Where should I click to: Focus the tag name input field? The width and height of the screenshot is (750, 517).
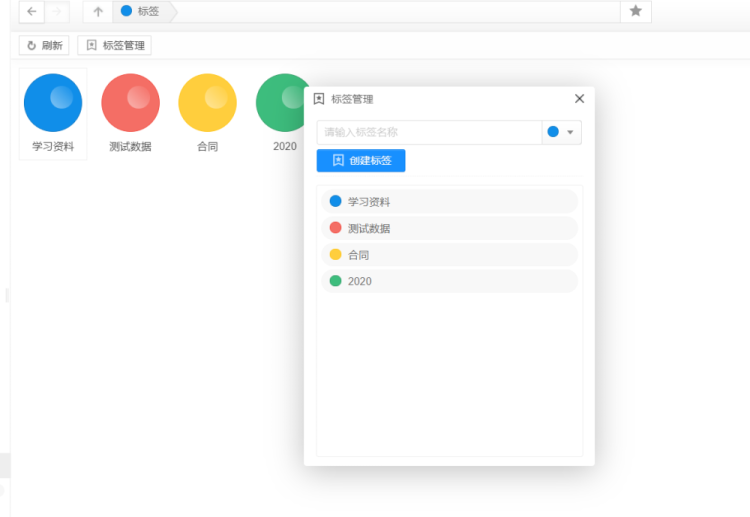tap(428, 132)
